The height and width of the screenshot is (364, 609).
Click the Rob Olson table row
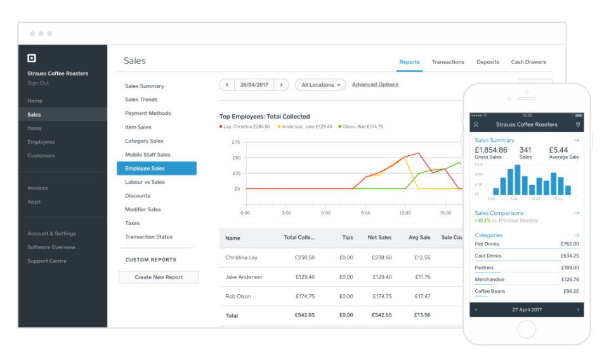[341, 297]
